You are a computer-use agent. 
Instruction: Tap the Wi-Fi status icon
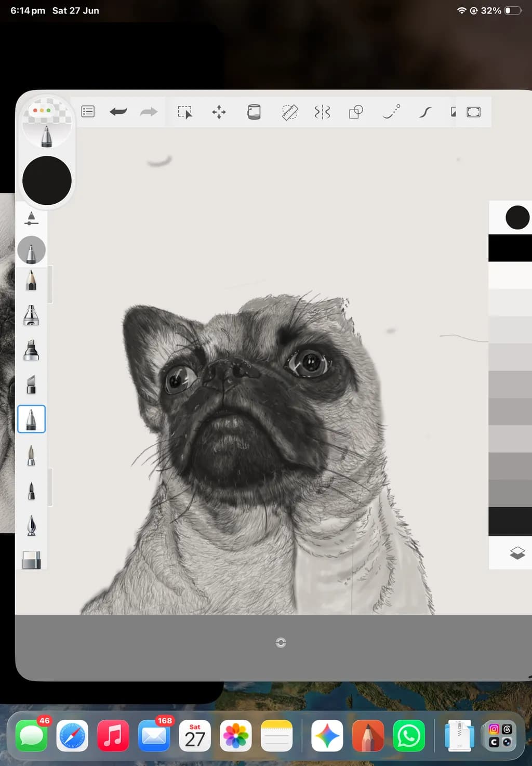point(461,10)
